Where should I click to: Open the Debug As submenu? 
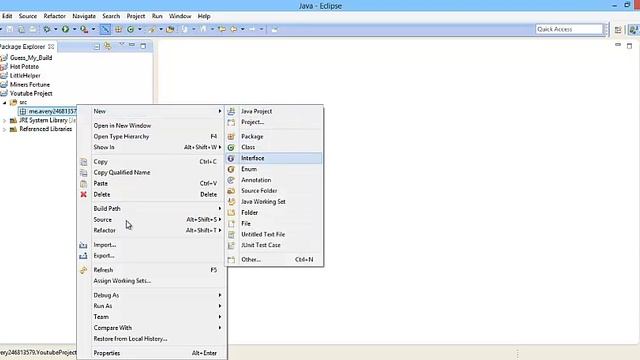(152, 295)
